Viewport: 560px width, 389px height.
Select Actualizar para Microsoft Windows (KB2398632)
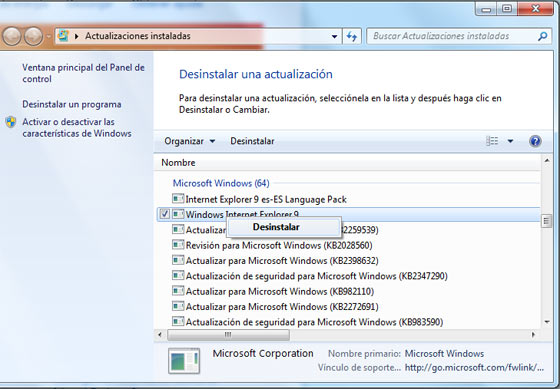click(282, 261)
